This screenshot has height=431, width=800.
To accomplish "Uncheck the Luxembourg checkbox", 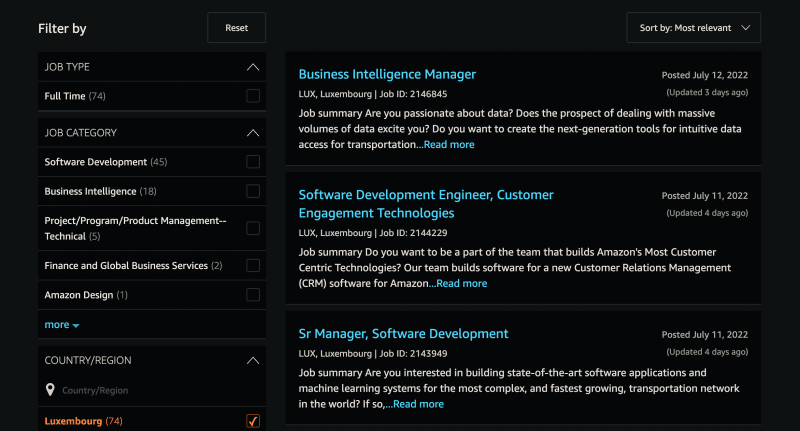I will (253, 421).
